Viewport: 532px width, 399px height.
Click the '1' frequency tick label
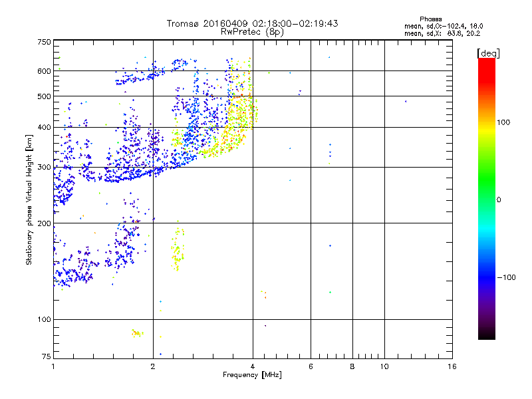[x=53, y=366]
